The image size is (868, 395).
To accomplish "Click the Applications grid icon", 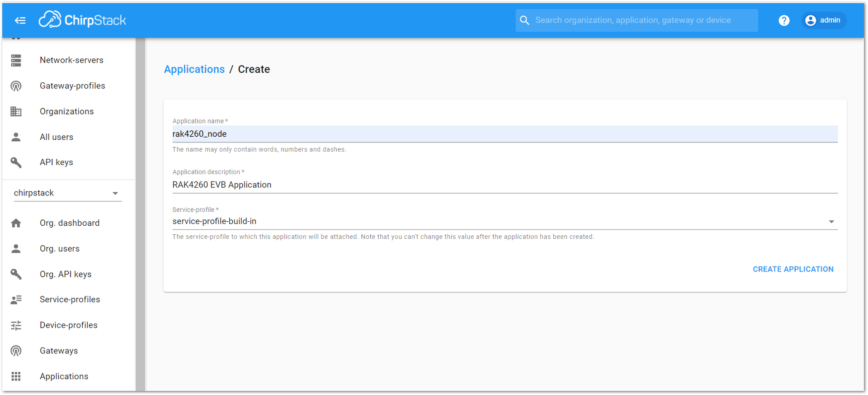I will (16, 376).
